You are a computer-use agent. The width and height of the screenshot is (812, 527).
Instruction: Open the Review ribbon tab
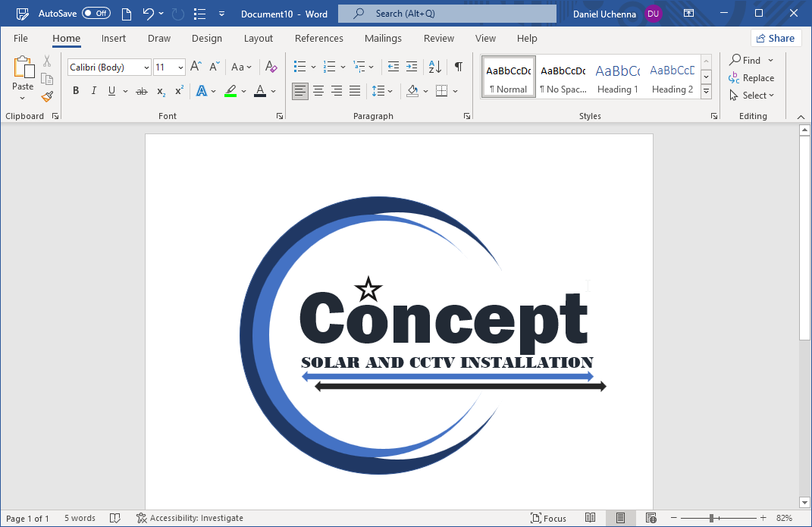[x=438, y=38]
